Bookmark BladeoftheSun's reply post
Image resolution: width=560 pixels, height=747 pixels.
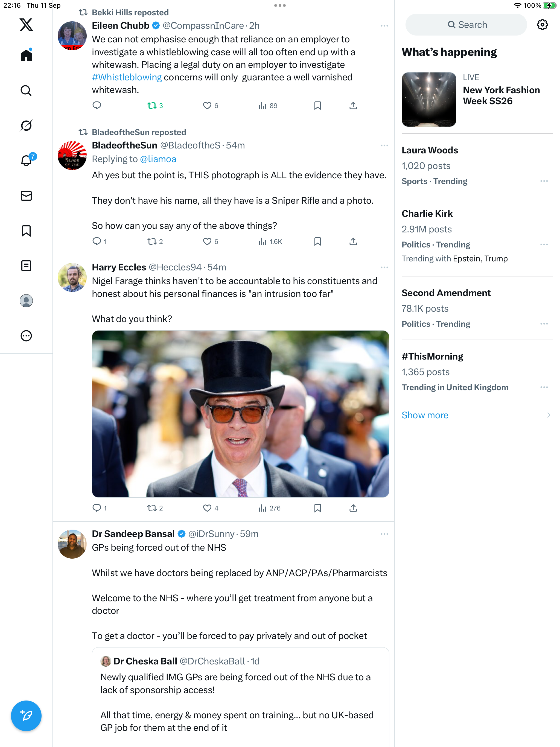click(x=317, y=241)
